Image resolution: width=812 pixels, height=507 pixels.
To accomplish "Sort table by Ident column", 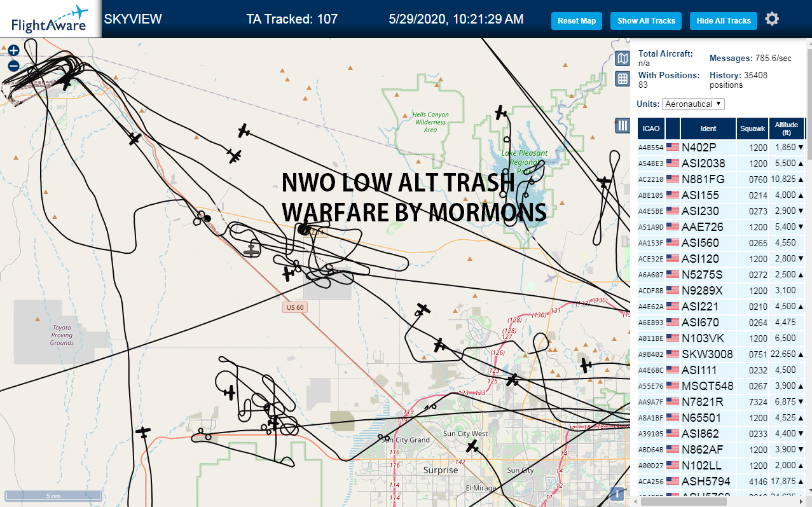I will coord(708,128).
